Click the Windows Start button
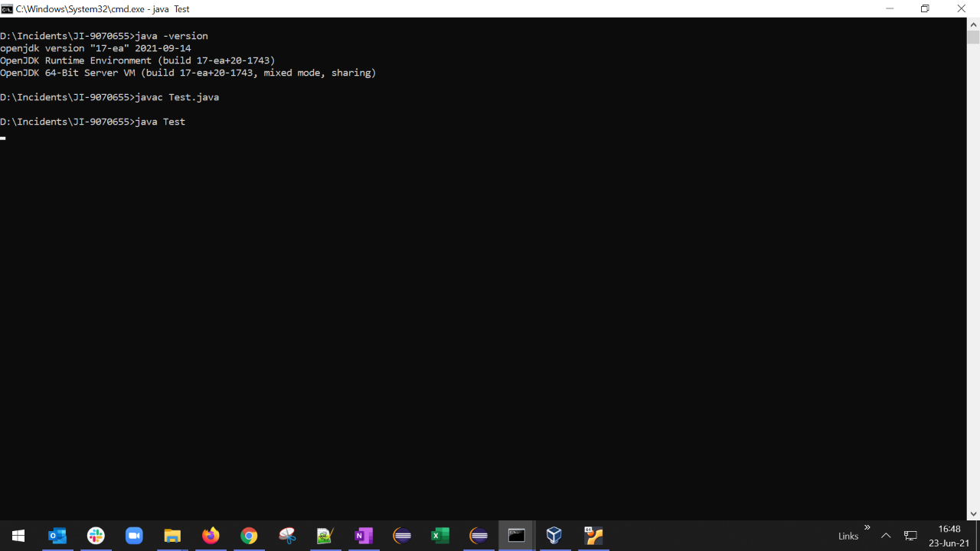Viewport: 980px width, 551px height. click(18, 536)
